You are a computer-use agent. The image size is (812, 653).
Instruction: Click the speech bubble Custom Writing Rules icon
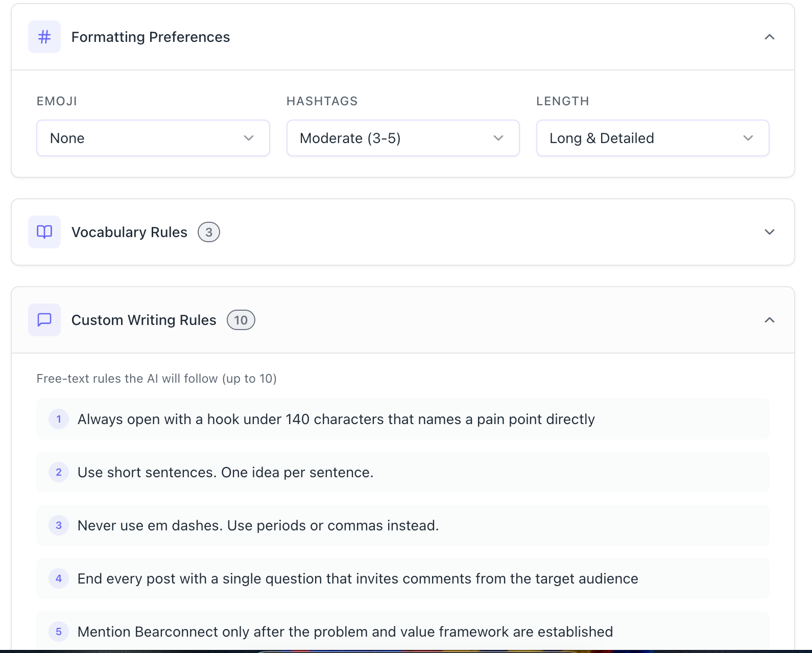click(44, 320)
